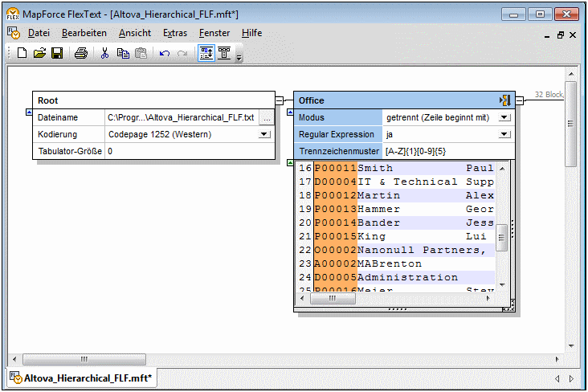This screenshot has height=392, width=588.
Task: Toggle the first highlighted layout toolbar button
Action: click(206, 54)
